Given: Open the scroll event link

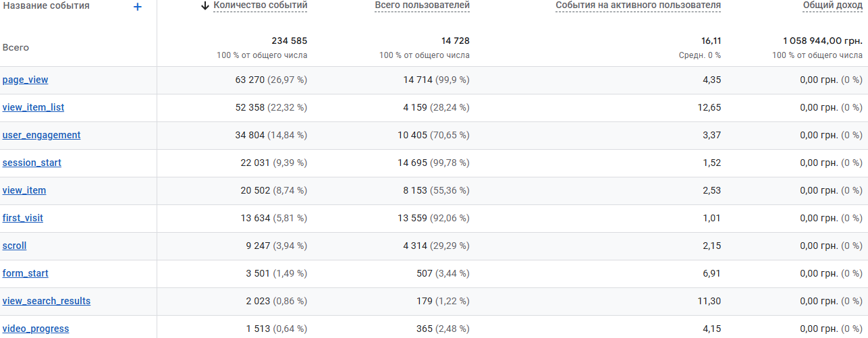Looking at the screenshot, I should 15,246.
